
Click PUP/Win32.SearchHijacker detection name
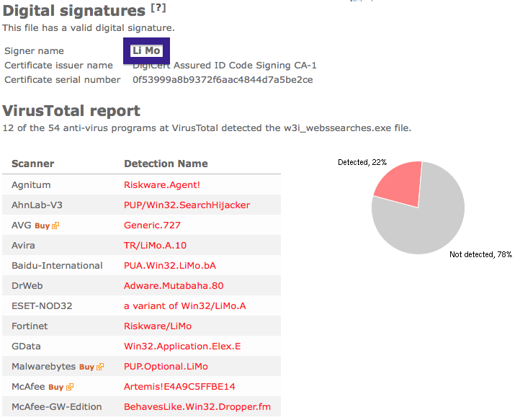(x=187, y=205)
